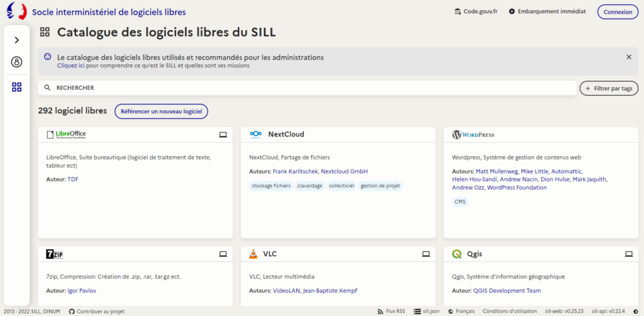Click the Cliquez ici link
The width and height of the screenshot is (644, 316).
71,65
